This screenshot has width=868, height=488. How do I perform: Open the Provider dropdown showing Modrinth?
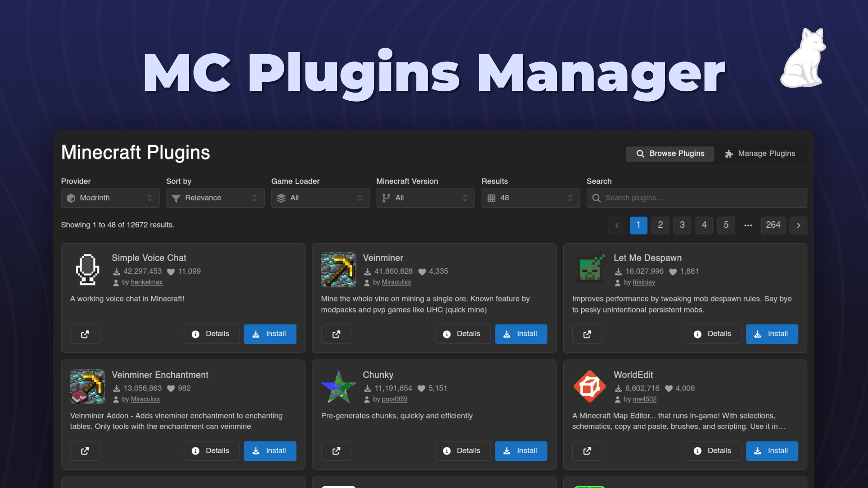(x=110, y=198)
